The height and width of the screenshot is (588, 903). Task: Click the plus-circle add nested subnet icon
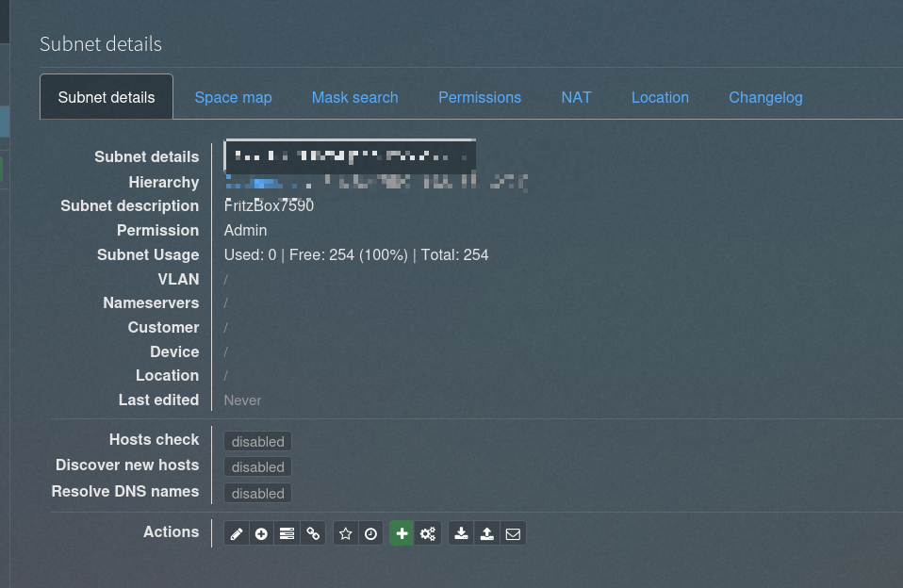point(261,534)
